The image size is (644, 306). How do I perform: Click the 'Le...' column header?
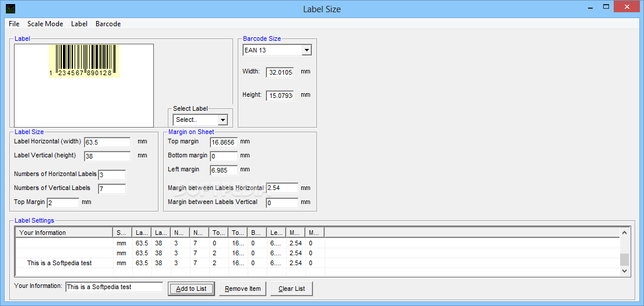pos(276,233)
